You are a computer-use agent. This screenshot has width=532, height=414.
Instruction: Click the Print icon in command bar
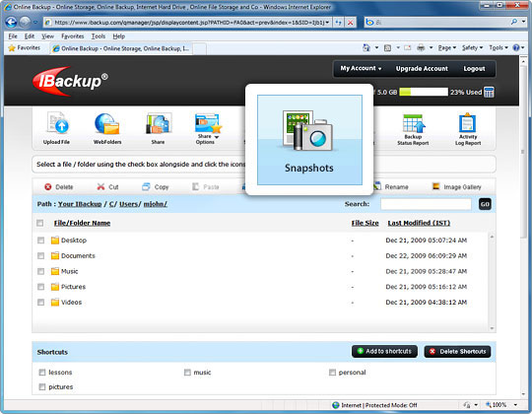(421, 48)
